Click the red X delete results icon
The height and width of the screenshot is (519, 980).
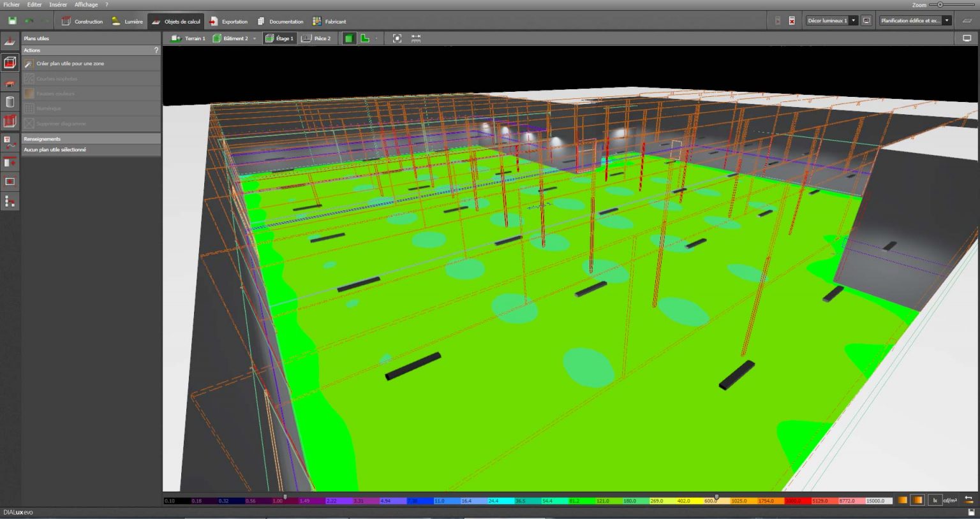coord(792,21)
